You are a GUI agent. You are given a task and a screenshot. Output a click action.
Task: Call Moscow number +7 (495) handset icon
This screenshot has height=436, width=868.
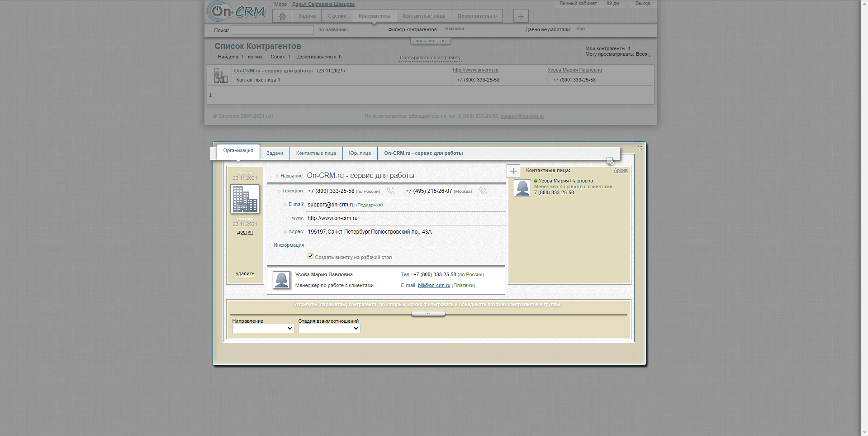point(483,191)
